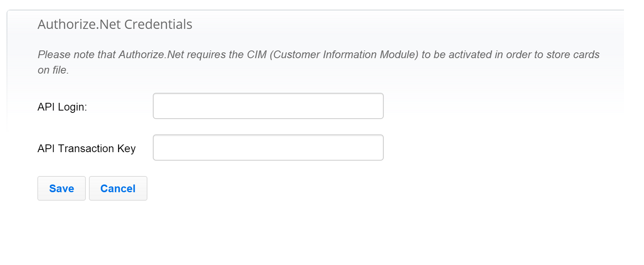Click the input beside 'API Login:'
Viewport: 644px width, 265px height.
point(268,106)
